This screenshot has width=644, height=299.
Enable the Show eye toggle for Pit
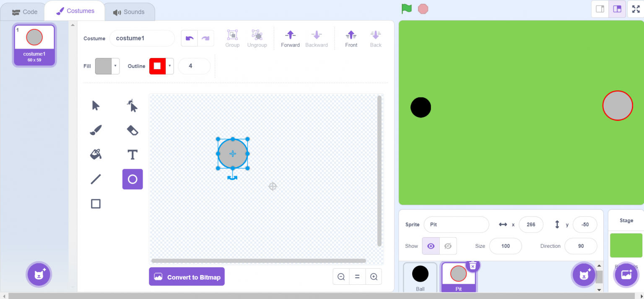[x=431, y=246]
